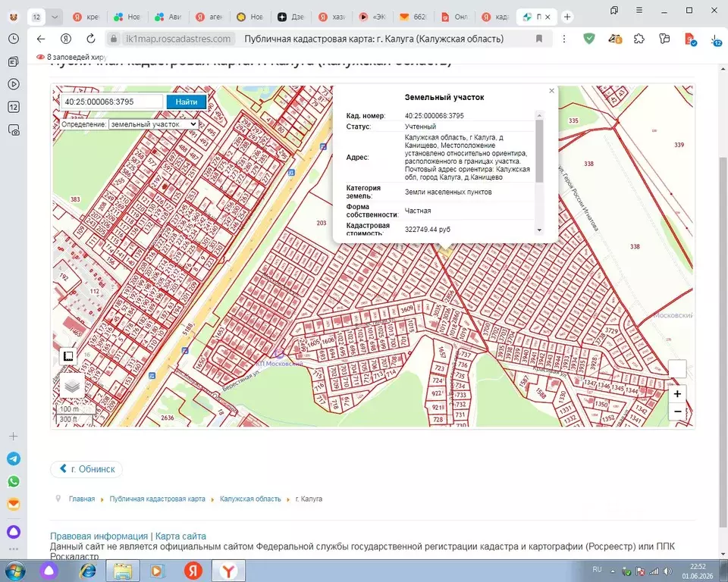Open Internet Explorer from the taskbar

pyautogui.click(x=88, y=571)
